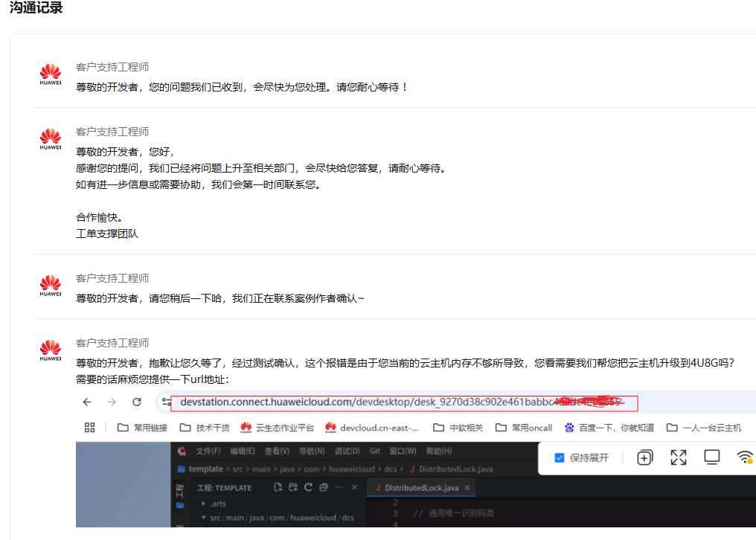
Task: Reload the page with the refresh icon
Action: tap(137, 402)
